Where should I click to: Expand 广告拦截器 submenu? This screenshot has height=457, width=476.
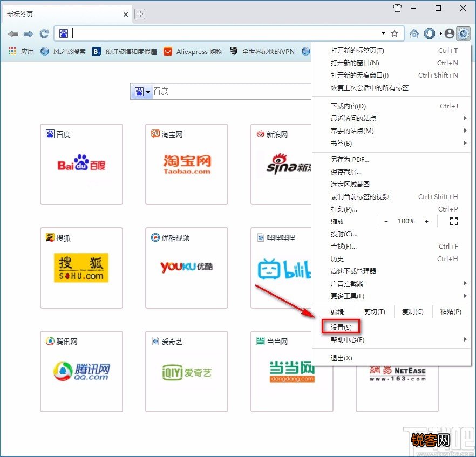coord(392,283)
